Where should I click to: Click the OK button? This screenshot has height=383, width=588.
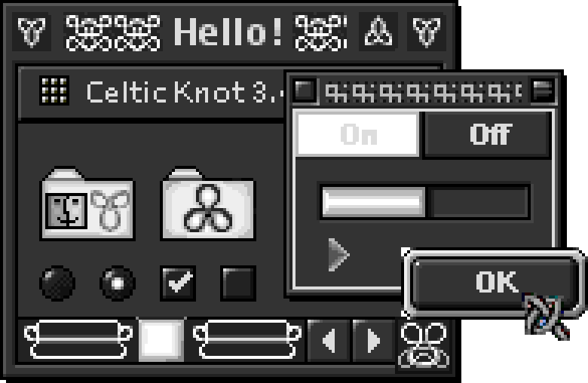(x=495, y=282)
